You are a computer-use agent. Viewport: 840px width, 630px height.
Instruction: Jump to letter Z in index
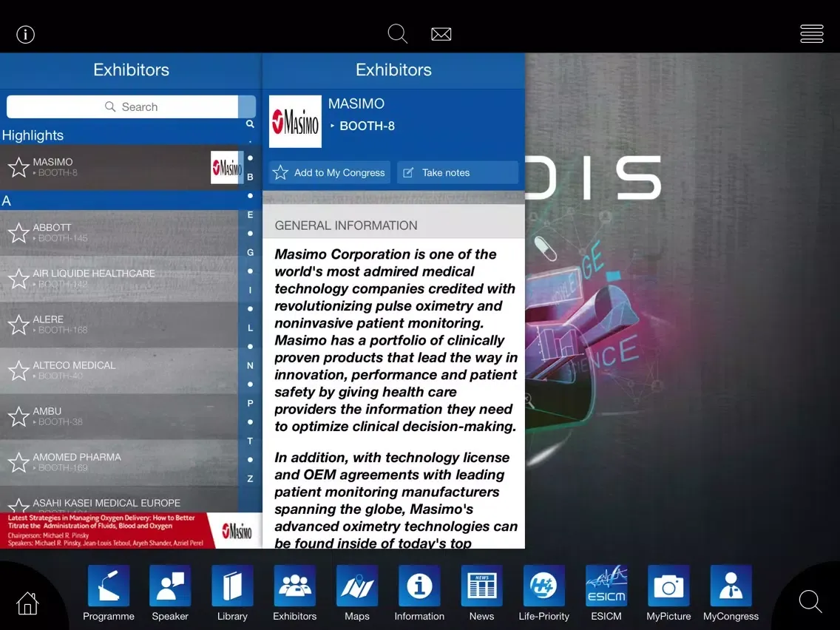pos(250,479)
